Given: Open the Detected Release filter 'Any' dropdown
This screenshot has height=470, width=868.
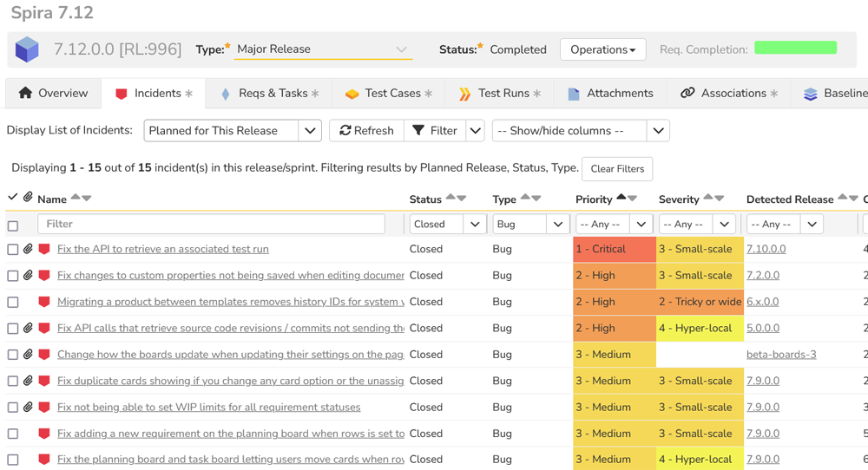Looking at the screenshot, I should point(785,224).
